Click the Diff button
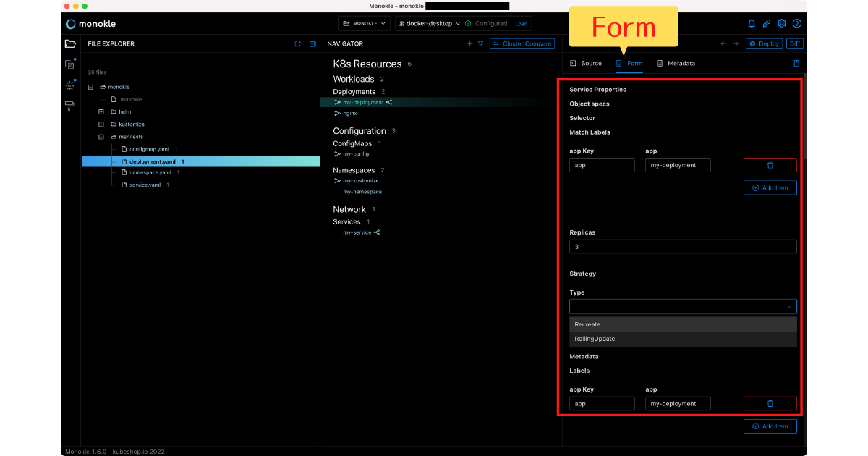868x456 pixels. tap(795, 43)
